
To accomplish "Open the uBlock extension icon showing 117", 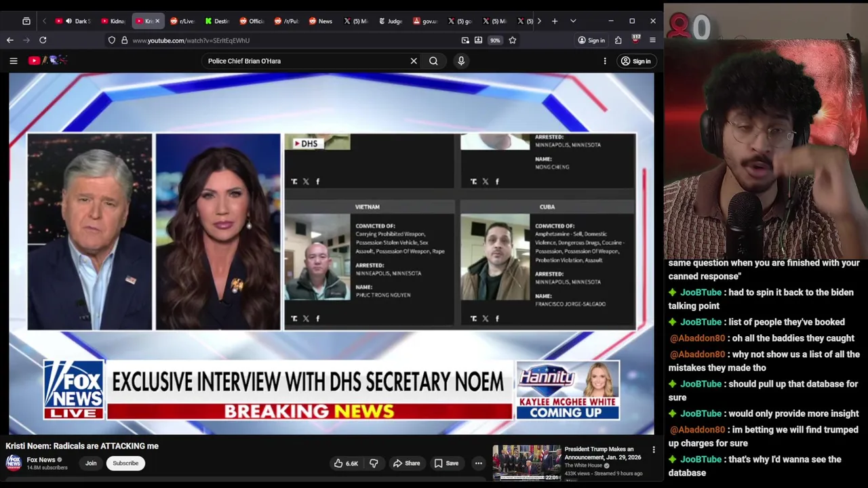I will pos(636,40).
